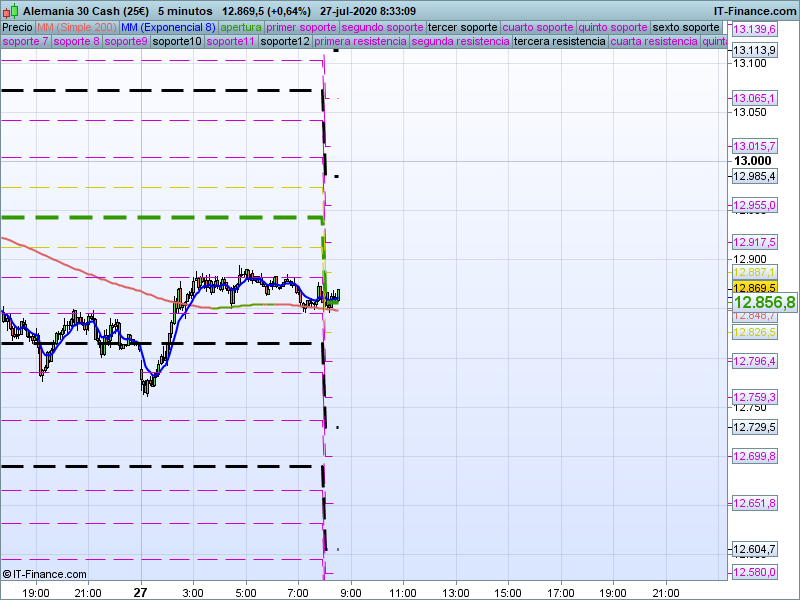
Task: Select the primera resistencia label
Action: 359,42
